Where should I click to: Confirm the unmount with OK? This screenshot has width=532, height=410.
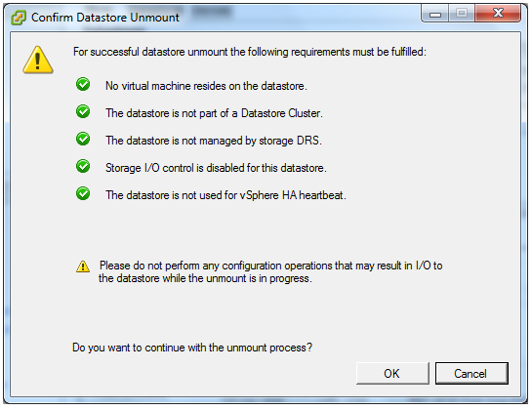coord(392,373)
